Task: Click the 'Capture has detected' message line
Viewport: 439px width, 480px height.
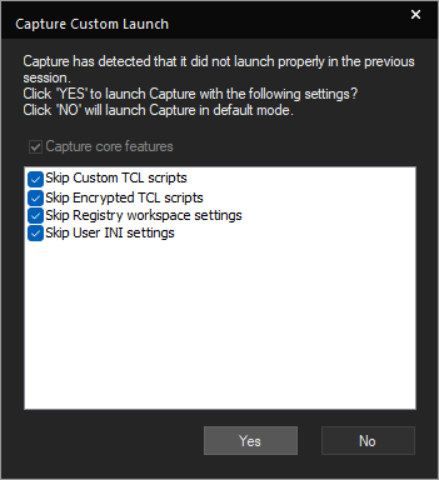Action: (x=219, y=62)
